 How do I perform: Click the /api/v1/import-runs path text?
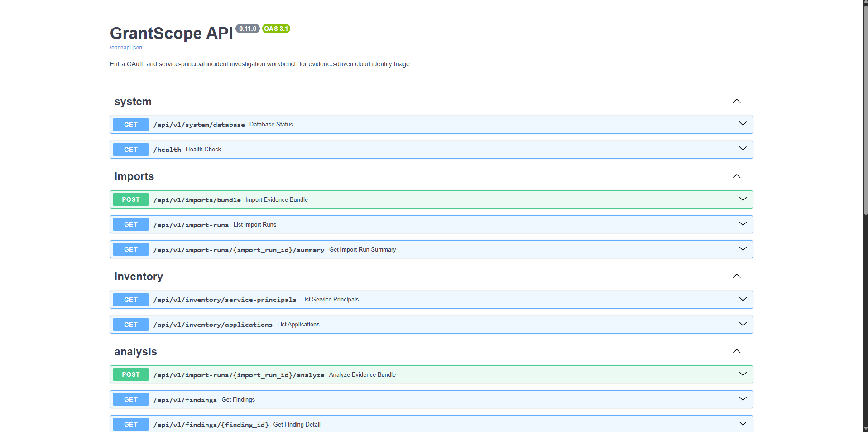point(191,225)
